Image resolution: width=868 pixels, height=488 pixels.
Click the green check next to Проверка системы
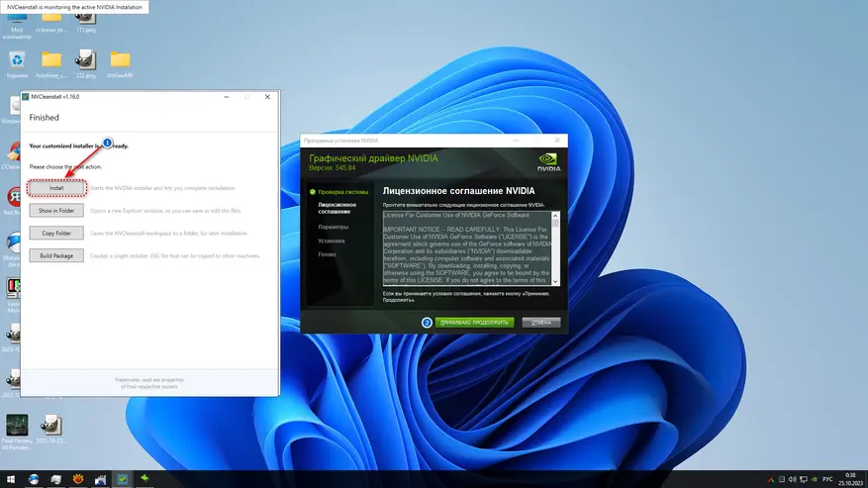[x=313, y=192]
